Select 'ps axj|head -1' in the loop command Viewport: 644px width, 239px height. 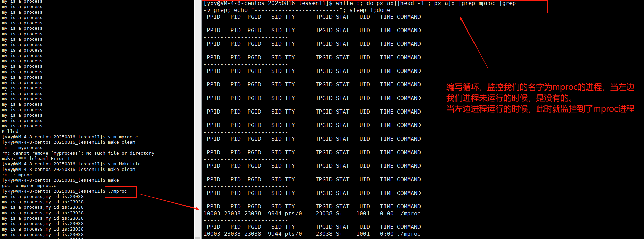pos(400,3)
